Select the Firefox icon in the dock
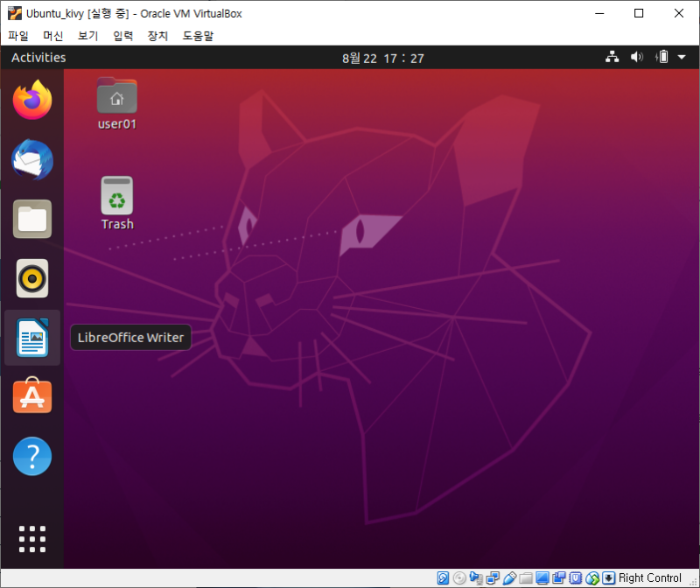 tap(31, 99)
